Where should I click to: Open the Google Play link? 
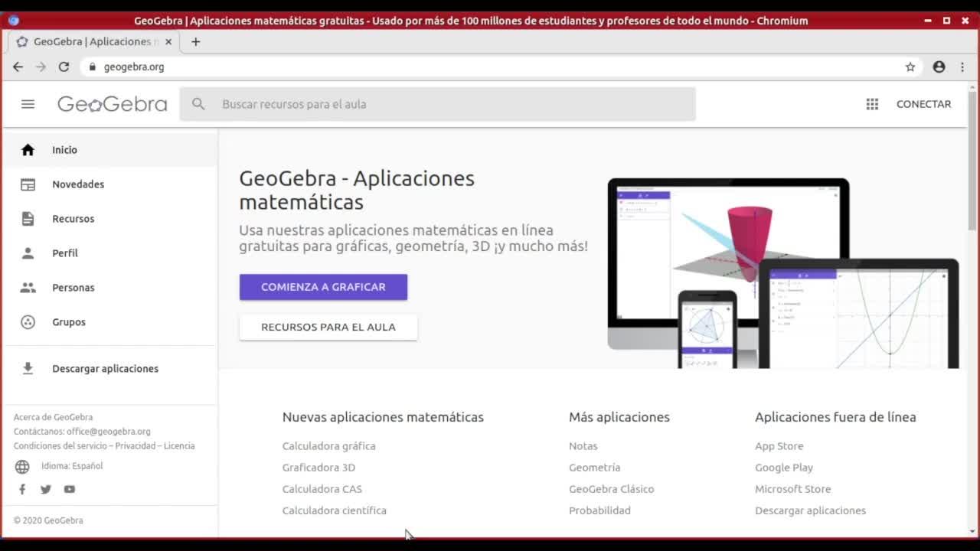tap(784, 468)
